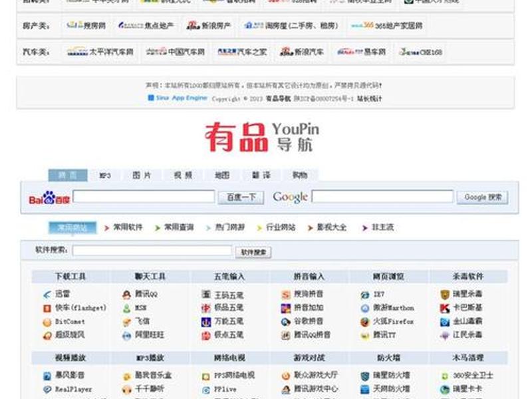Open the 360安全卫士 icon
Image resolution: width=532 pixels, height=399 pixels.
(445, 376)
